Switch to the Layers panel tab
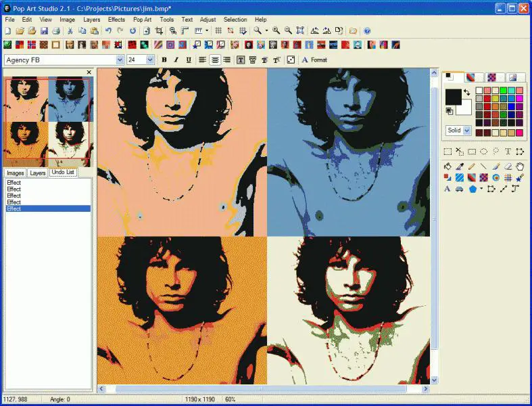The height and width of the screenshot is (406, 532). 38,173
